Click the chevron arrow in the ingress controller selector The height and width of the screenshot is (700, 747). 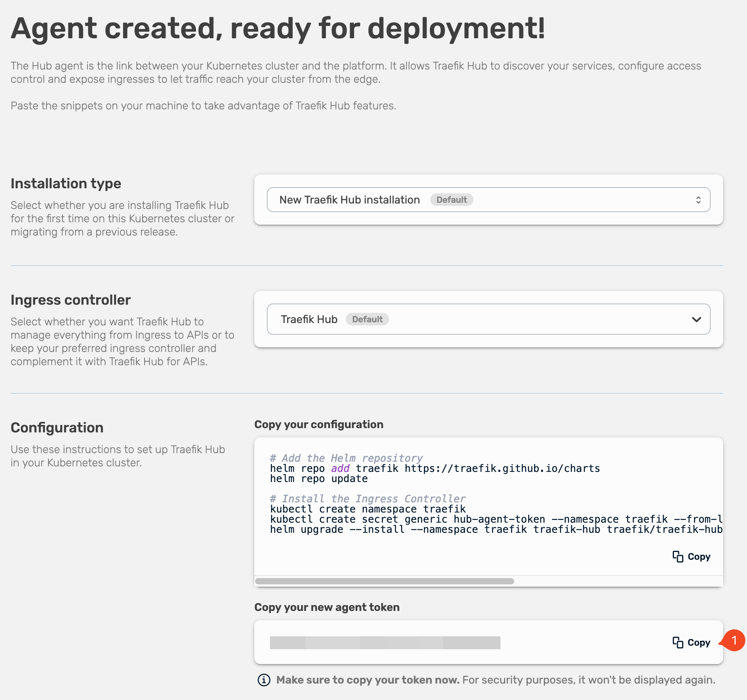(x=696, y=320)
